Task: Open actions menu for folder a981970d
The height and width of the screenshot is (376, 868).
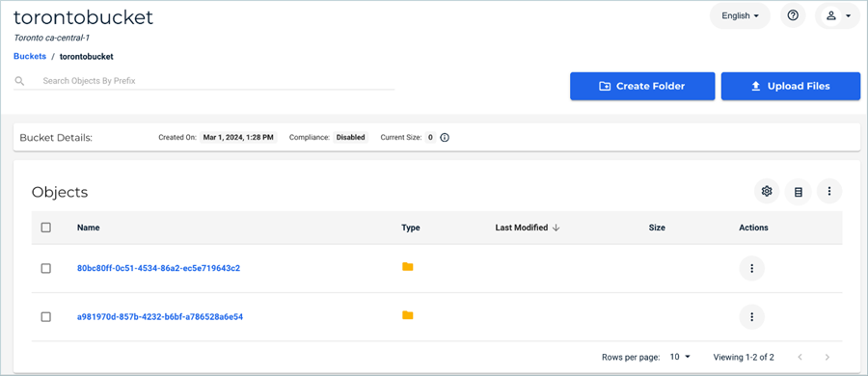Action: coord(751,317)
